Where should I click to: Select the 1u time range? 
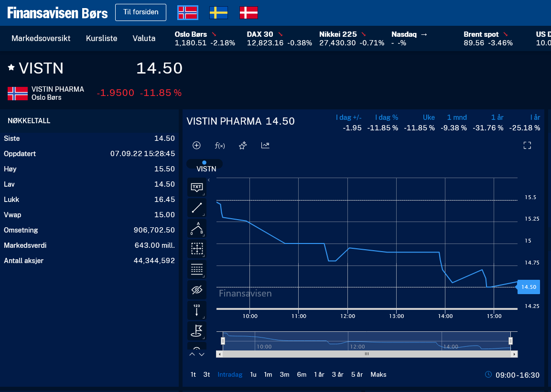(x=253, y=374)
